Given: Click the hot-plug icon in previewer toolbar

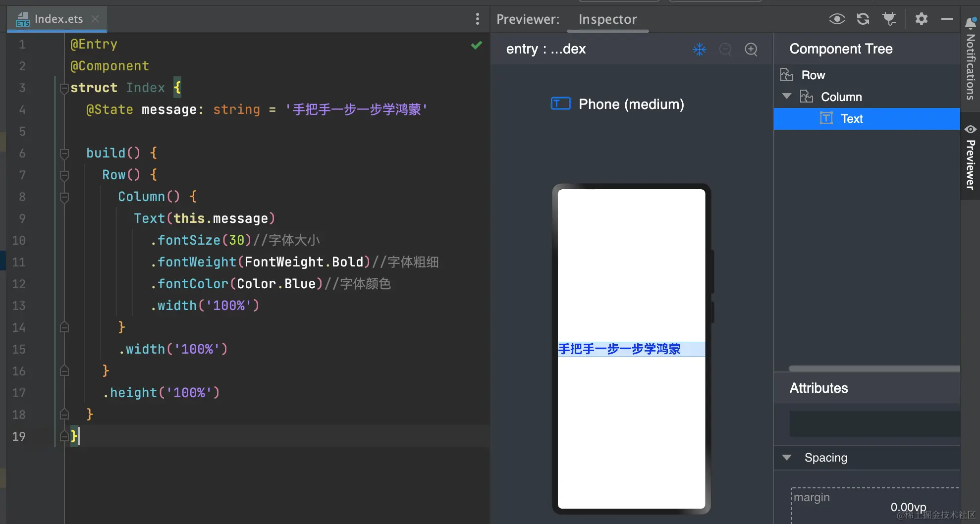Looking at the screenshot, I should coord(889,19).
